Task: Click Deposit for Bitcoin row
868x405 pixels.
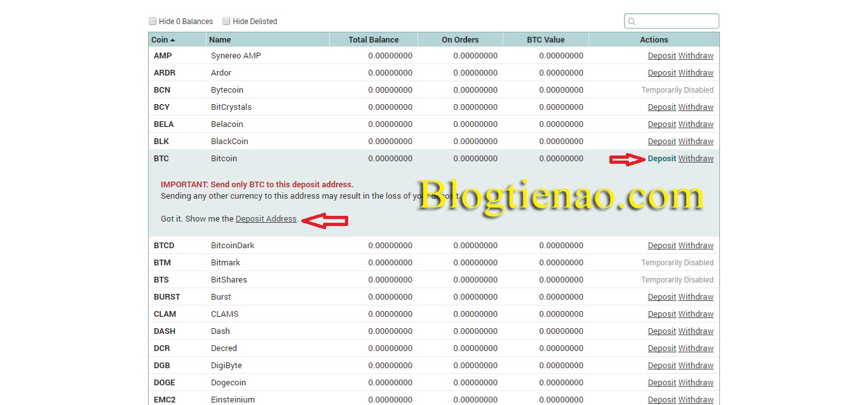Action: click(x=661, y=159)
